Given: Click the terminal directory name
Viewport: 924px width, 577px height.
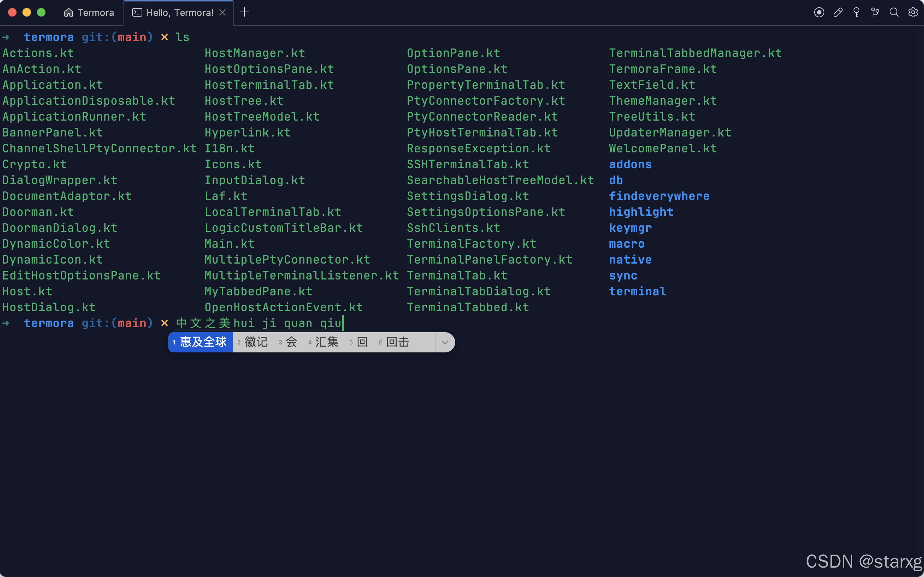Looking at the screenshot, I should tap(638, 291).
